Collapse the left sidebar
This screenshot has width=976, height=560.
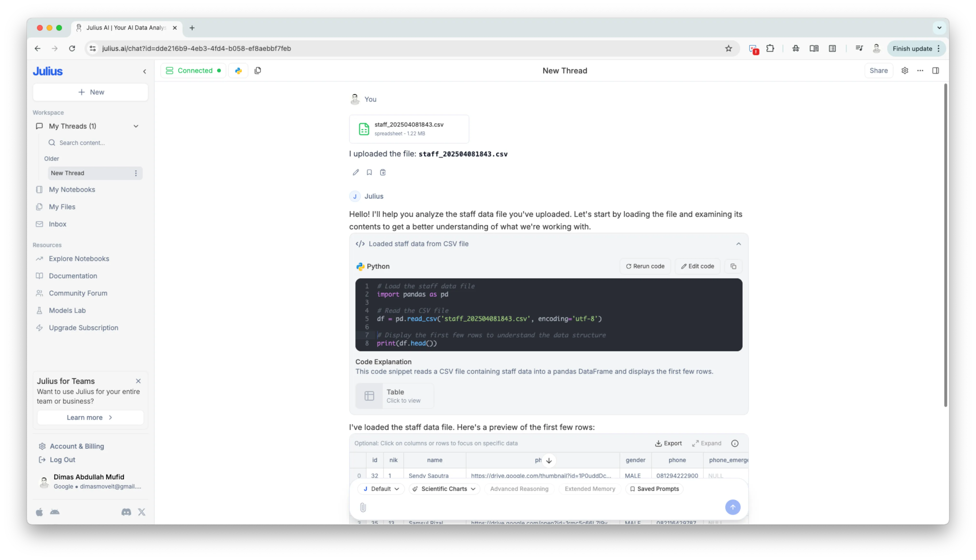click(145, 71)
